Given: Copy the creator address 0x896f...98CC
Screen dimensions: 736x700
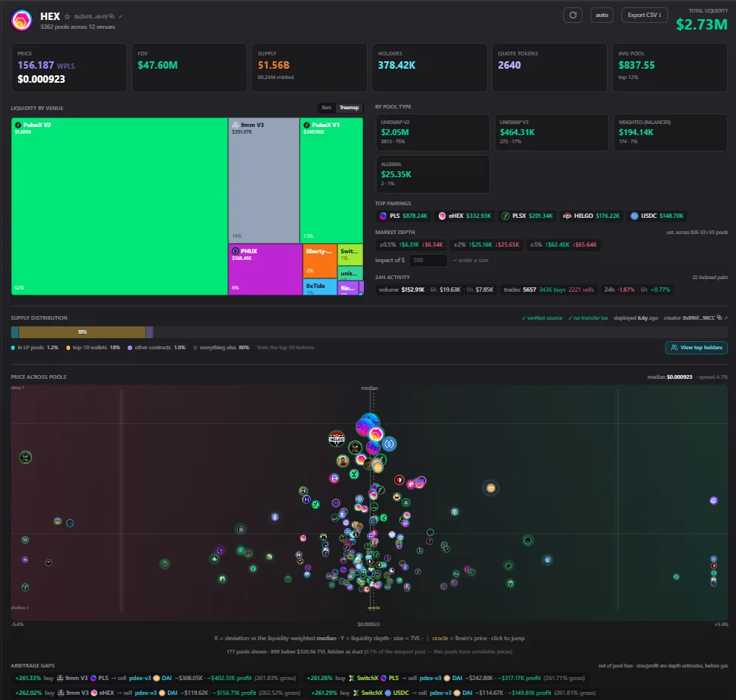Looking at the screenshot, I should (x=719, y=318).
